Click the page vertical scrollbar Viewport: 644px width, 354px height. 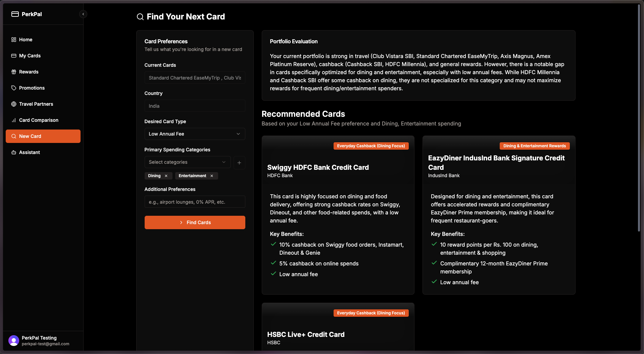[639, 117]
